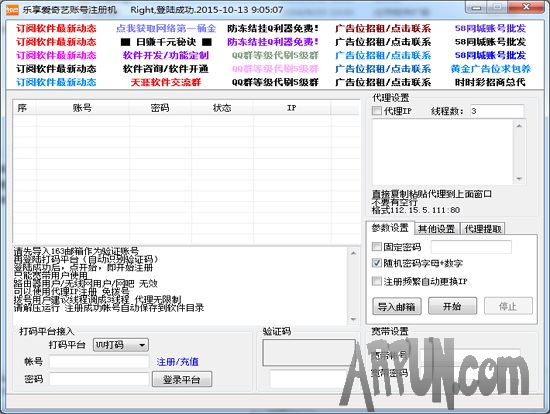
Task: Open 黄金广告位求包养 link
Action: (491, 69)
